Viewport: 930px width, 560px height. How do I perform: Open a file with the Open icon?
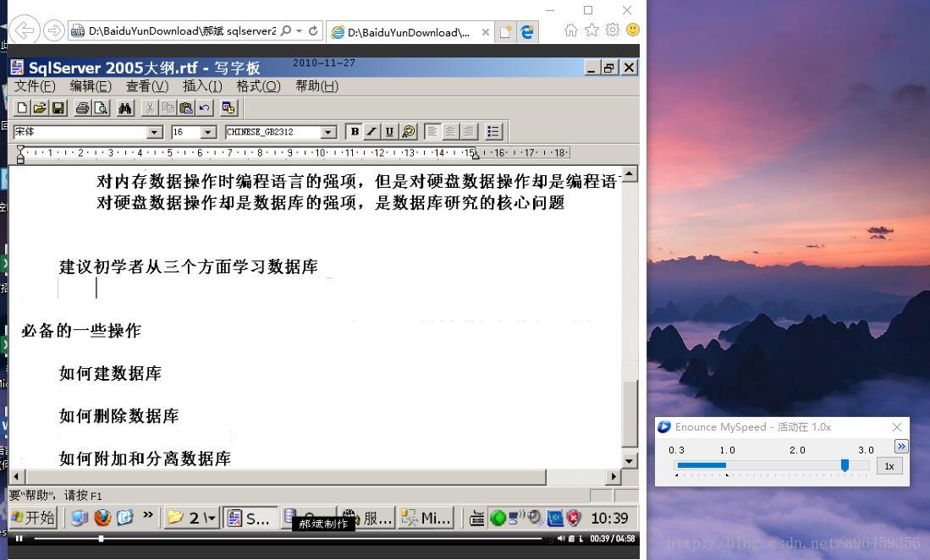(x=40, y=107)
